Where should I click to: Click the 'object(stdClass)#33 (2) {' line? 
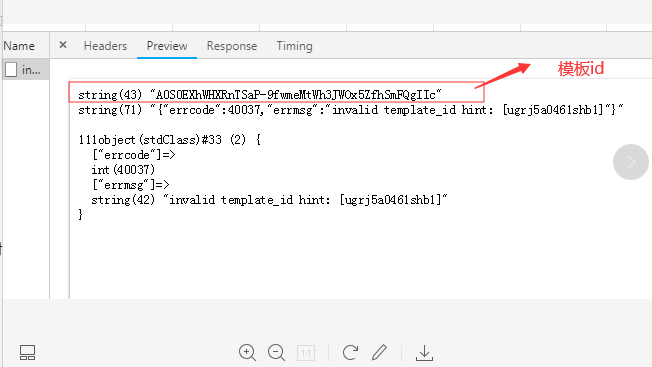(170, 140)
